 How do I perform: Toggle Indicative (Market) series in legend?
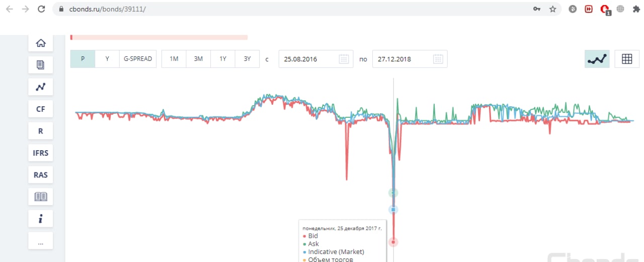pyautogui.click(x=333, y=251)
